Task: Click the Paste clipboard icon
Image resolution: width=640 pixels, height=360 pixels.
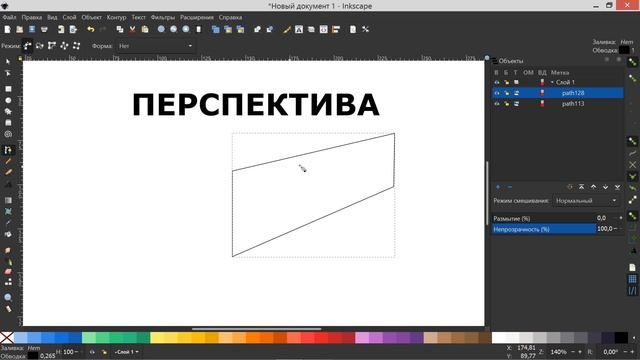Action: (145, 29)
